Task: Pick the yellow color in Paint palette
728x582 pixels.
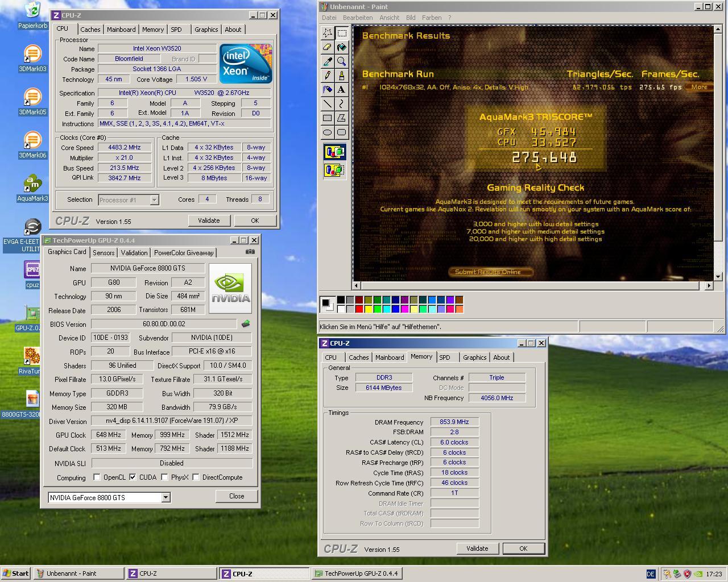Action: click(x=368, y=309)
